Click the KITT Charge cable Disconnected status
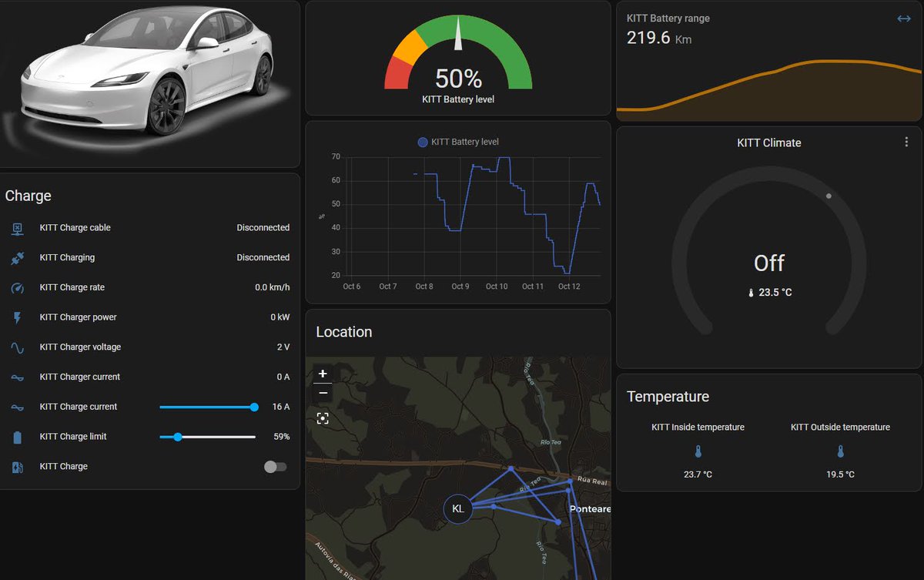924x580 pixels. tap(263, 228)
